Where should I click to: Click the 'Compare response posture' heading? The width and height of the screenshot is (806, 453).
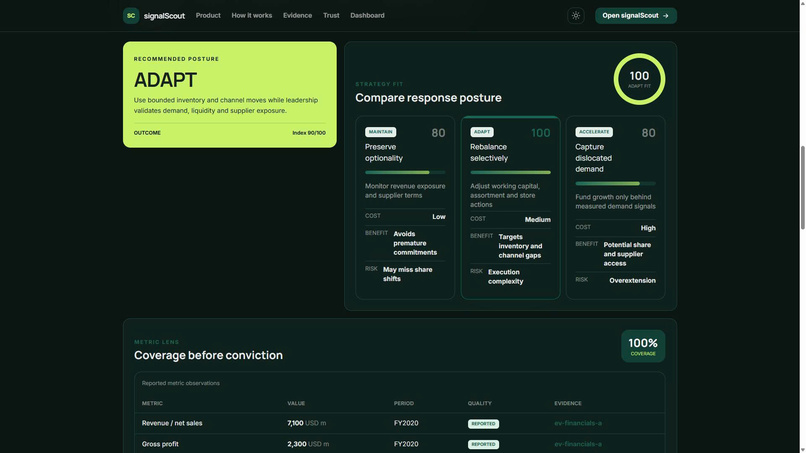pos(428,98)
